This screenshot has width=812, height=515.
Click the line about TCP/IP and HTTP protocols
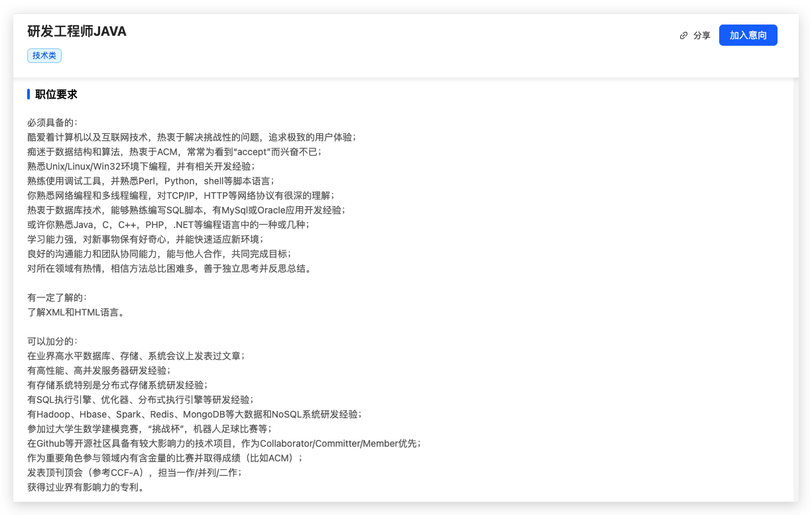pyautogui.click(x=181, y=196)
